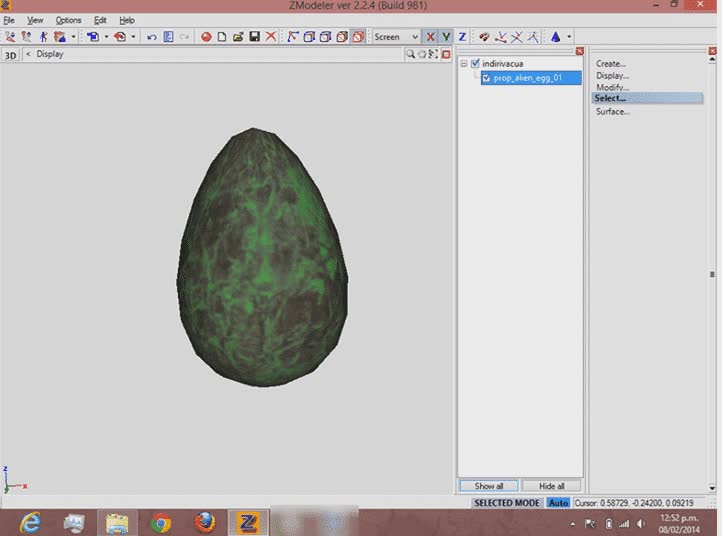Click the Save floppy disk icon
The image size is (722, 536).
point(254,37)
